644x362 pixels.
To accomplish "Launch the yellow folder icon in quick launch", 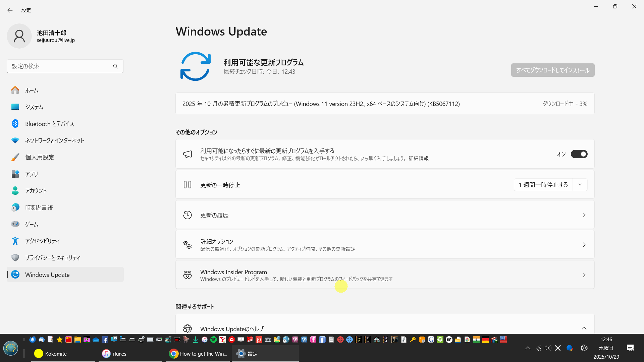I will coord(78,340).
